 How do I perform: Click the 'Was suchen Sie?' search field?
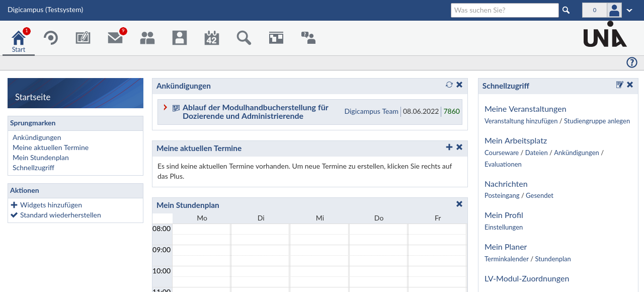[x=504, y=10]
